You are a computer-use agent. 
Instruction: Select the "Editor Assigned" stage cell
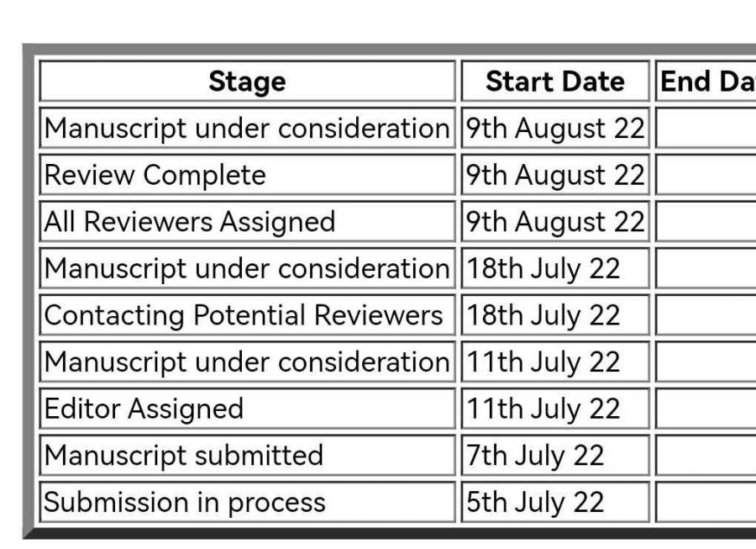[247, 409]
